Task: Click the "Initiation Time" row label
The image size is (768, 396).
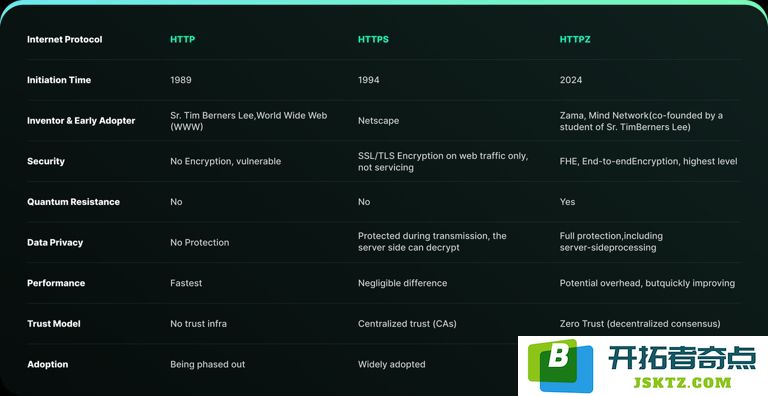Action: pyautogui.click(x=59, y=80)
